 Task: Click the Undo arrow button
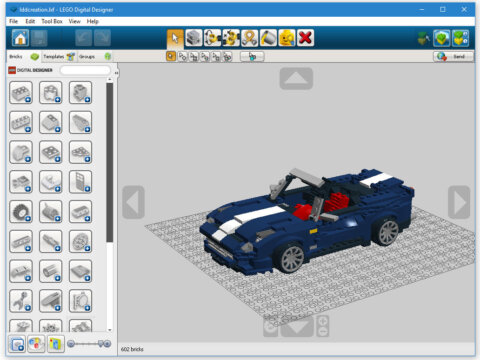tap(83, 38)
